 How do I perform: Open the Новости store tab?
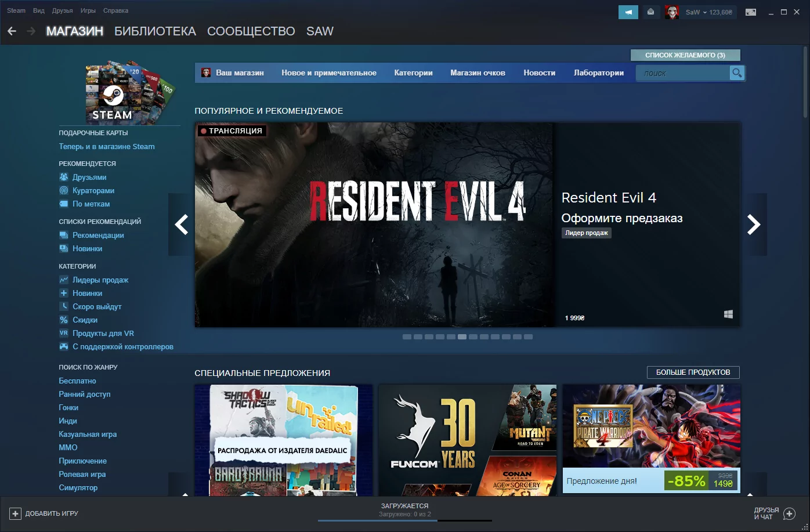(x=539, y=73)
